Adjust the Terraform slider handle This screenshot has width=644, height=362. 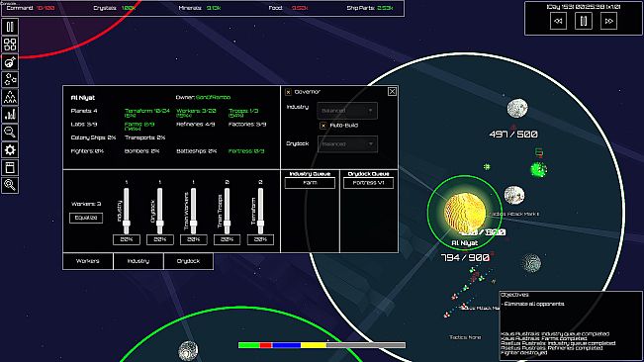(261, 224)
